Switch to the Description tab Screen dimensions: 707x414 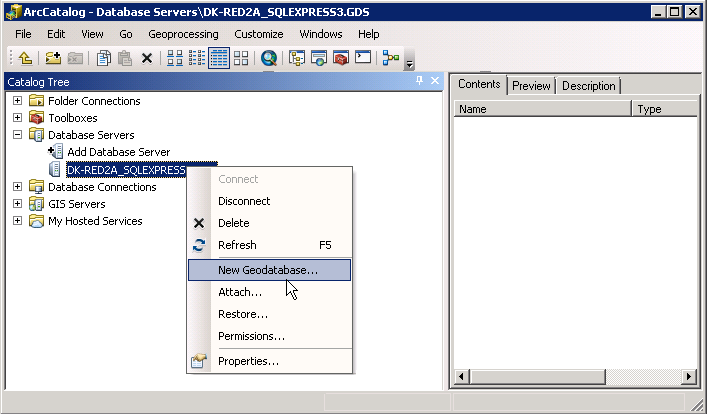coord(588,86)
